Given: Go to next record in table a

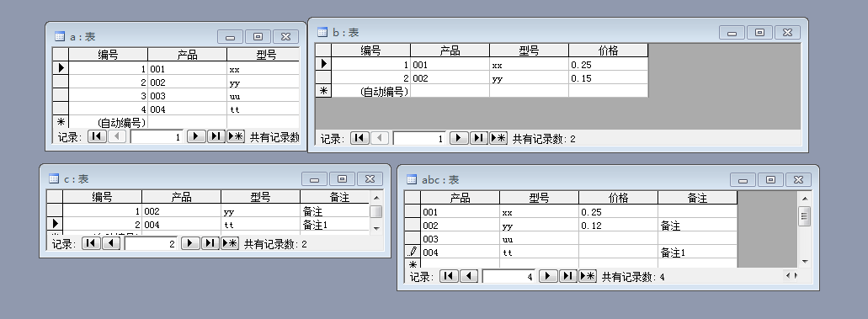Looking at the screenshot, I should pyautogui.click(x=196, y=136).
